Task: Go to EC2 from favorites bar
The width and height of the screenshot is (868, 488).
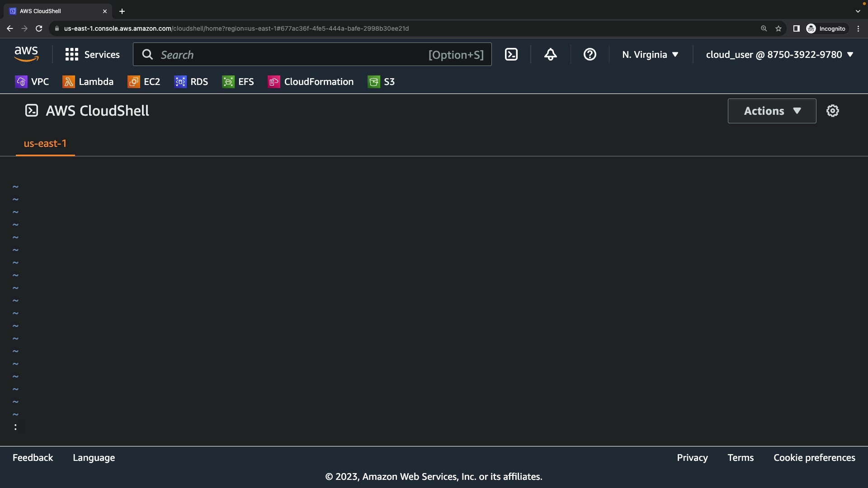Action: point(144,82)
